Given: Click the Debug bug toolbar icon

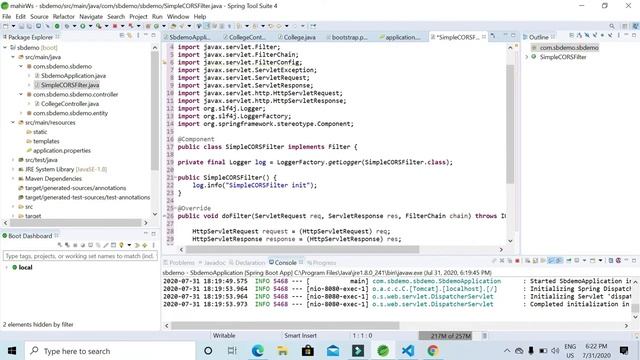Looking at the screenshot, I should [x=67, y=26].
